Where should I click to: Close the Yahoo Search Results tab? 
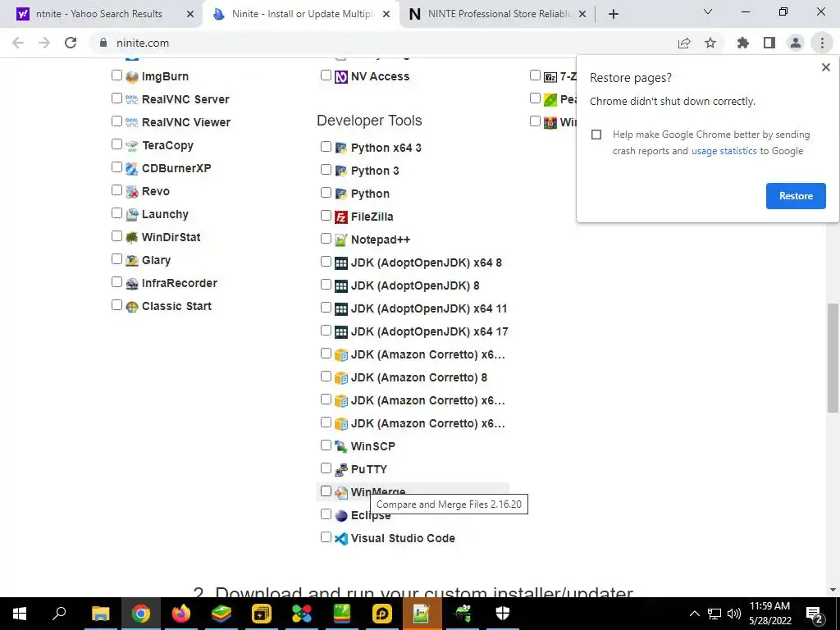(x=190, y=14)
